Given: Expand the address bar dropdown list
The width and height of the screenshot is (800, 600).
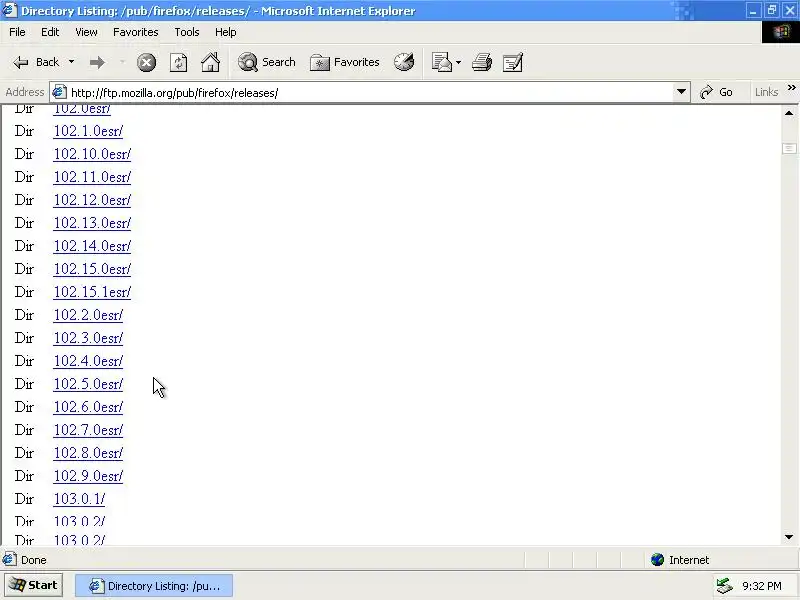Looking at the screenshot, I should coord(681,92).
